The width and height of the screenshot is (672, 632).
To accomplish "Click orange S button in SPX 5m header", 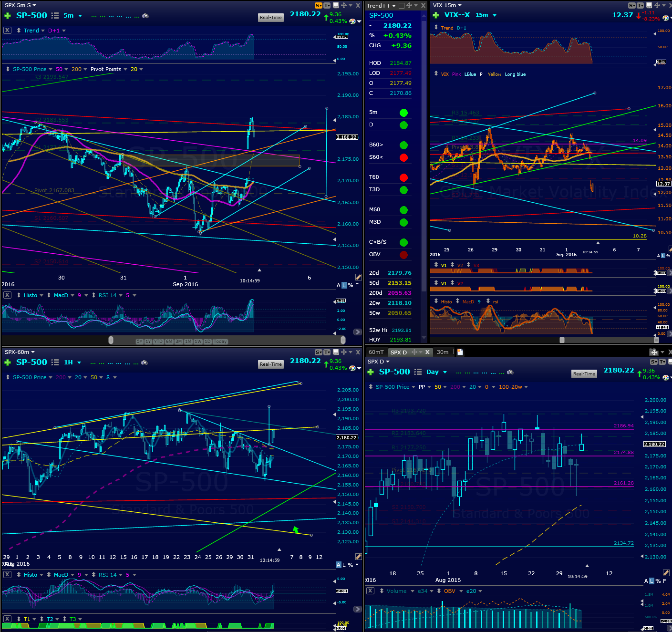I will [x=319, y=5].
